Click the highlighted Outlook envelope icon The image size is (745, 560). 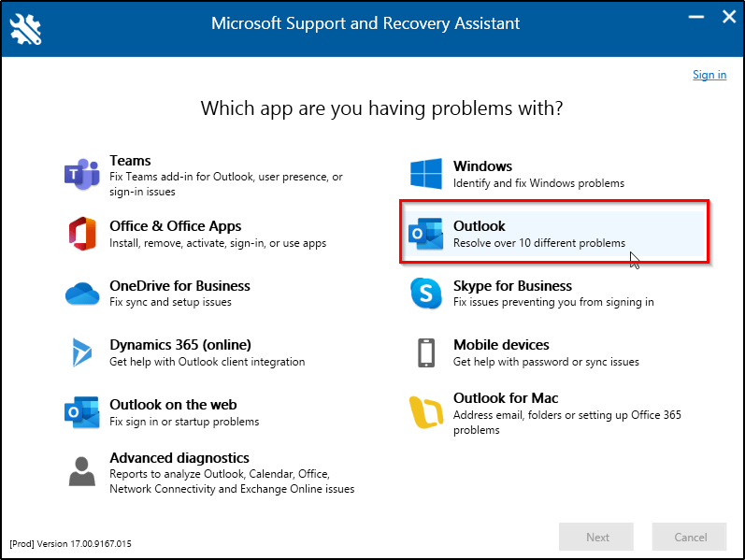tap(425, 234)
